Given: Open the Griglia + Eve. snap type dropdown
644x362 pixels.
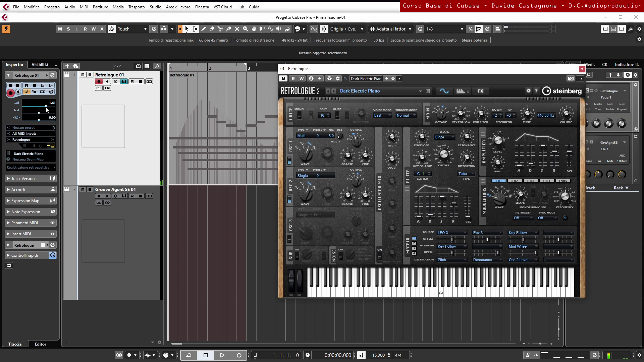Looking at the screenshot, I should [346, 29].
